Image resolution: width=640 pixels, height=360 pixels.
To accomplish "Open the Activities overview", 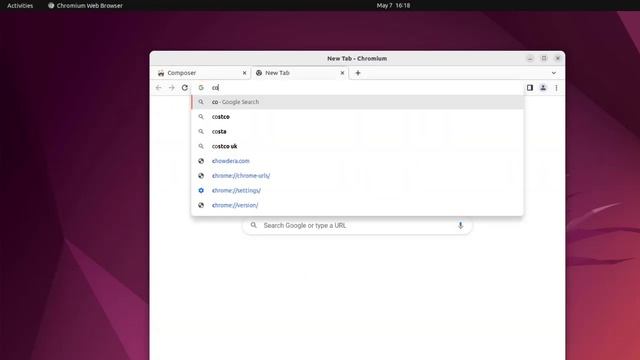I will tap(20, 5).
